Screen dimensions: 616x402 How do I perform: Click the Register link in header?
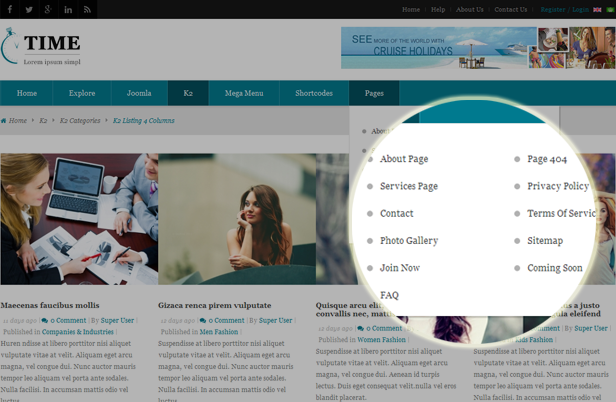pyautogui.click(x=552, y=9)
